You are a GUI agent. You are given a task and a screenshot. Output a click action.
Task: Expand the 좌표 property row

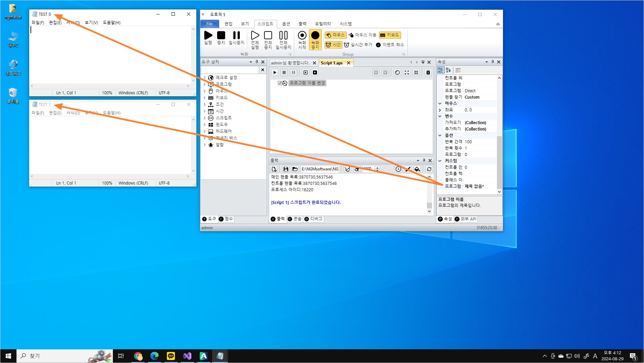click(440, 110)
